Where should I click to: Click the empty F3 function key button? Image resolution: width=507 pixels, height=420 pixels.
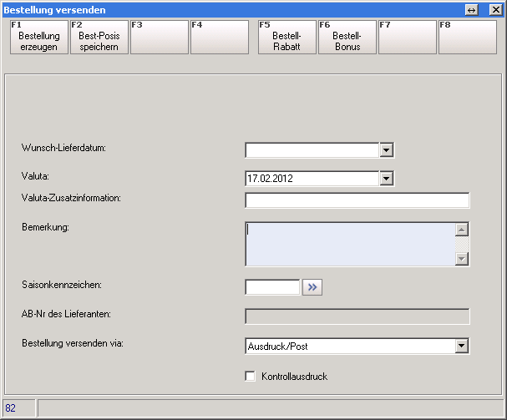tap(160, 38)
